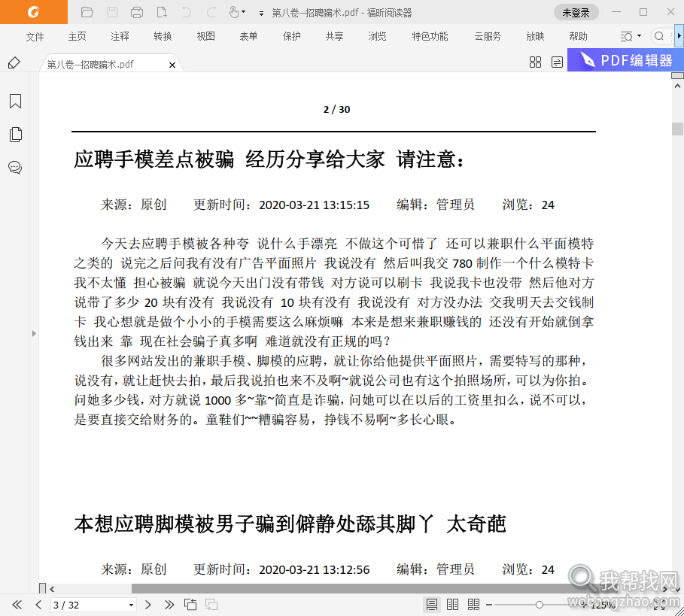The width and height of the screenshot is (684, 616).
Task: Open the 转换 tab
Action: [163, 37]
